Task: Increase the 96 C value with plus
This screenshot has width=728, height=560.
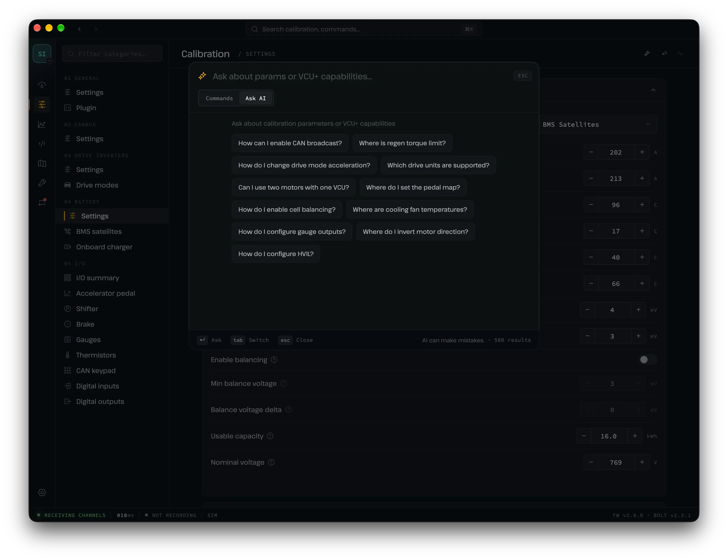Action: point(642,205)
